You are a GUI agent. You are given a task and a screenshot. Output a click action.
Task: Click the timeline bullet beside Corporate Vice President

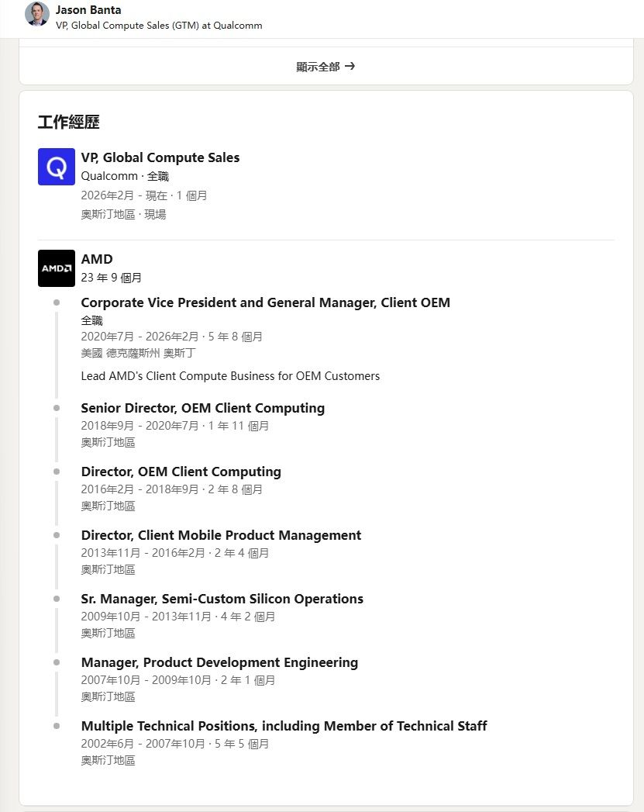click(x=57, y=302)
